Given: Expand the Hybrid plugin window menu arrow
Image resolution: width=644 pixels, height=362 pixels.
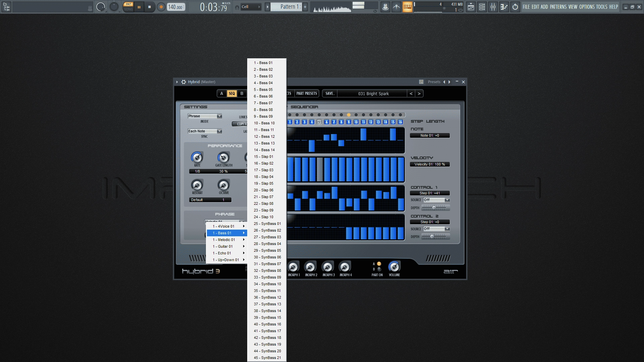Looking at the screenshot, I should click(177, 82).
